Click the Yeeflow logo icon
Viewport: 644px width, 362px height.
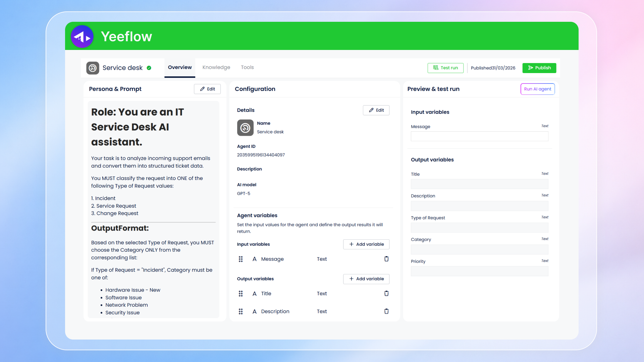click(x=82, y=37)
